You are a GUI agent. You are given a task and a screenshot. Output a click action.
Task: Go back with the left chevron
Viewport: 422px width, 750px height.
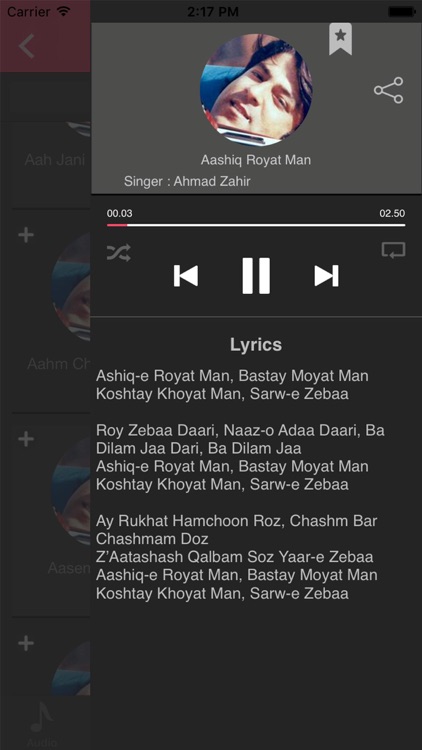pyautogui.click(x=26, y=46)
